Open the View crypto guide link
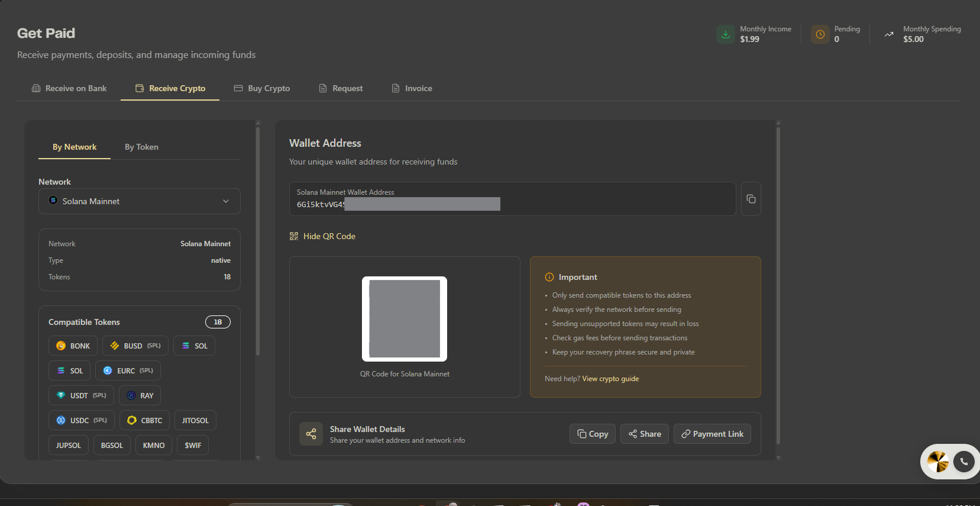Image resolution: width=980 pixels, height=506 pixels. click(x=610, y=379)
